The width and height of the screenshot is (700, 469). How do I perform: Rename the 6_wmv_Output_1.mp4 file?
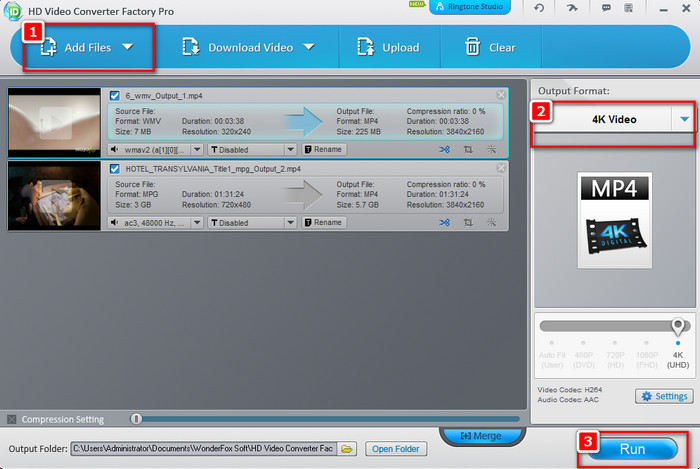click(324, 149)
